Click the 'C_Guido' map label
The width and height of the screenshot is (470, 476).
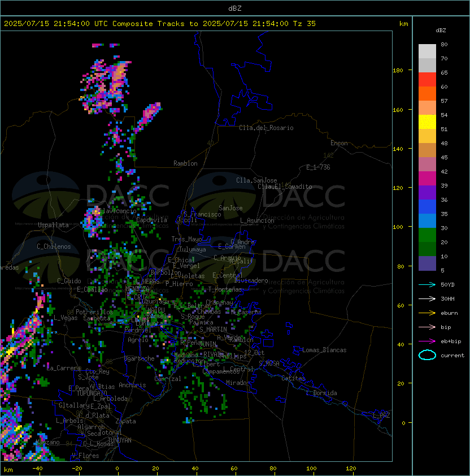69,281
